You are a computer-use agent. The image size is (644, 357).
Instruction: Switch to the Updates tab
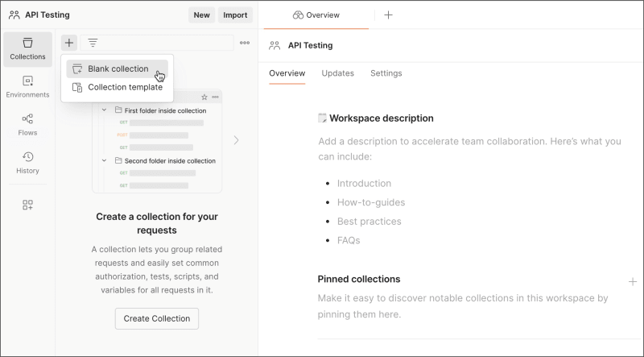point(337,73)
